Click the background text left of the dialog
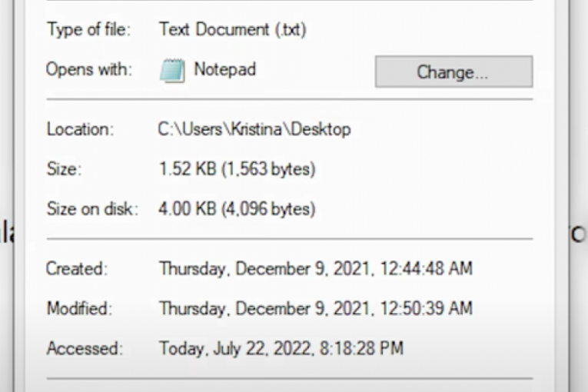Screen dimensions: 588x392 pyautogui.click(x=7, y=233)
